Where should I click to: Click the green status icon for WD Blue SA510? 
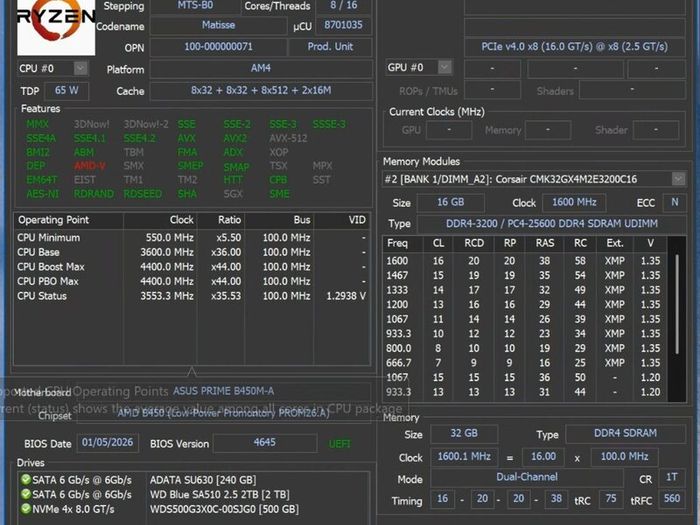pos(26,494)
